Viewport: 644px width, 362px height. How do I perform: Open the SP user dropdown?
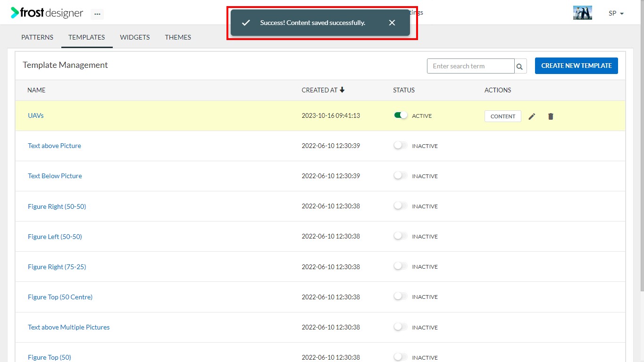[616, 13]
